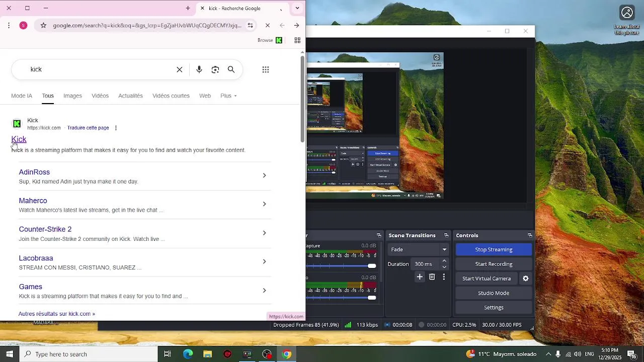Screen dimensions: 644x362
Task: Search by image with Google Lens
Action: [x=215, y=69]
